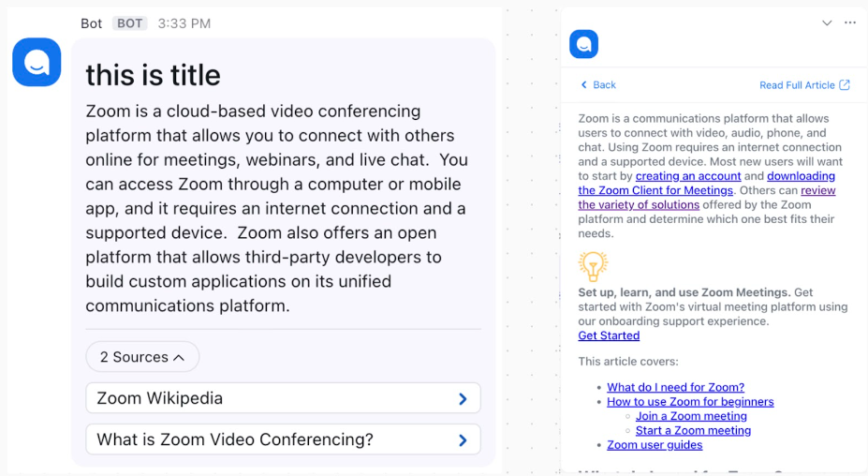
Task: Click the external link icon beside Read Full Article
Action: click(x=845, y=84)
